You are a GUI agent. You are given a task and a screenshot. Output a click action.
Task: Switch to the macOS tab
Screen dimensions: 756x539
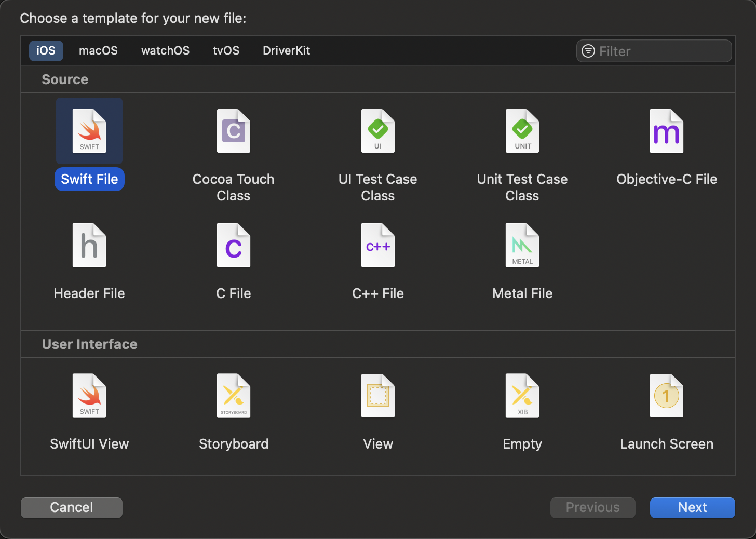[x=98, y=50]
